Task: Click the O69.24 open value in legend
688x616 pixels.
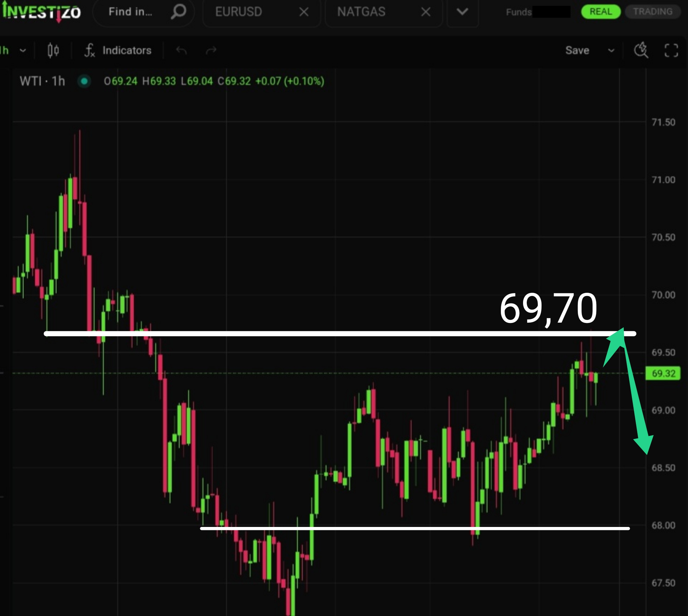Action: [x=121, y=81]
